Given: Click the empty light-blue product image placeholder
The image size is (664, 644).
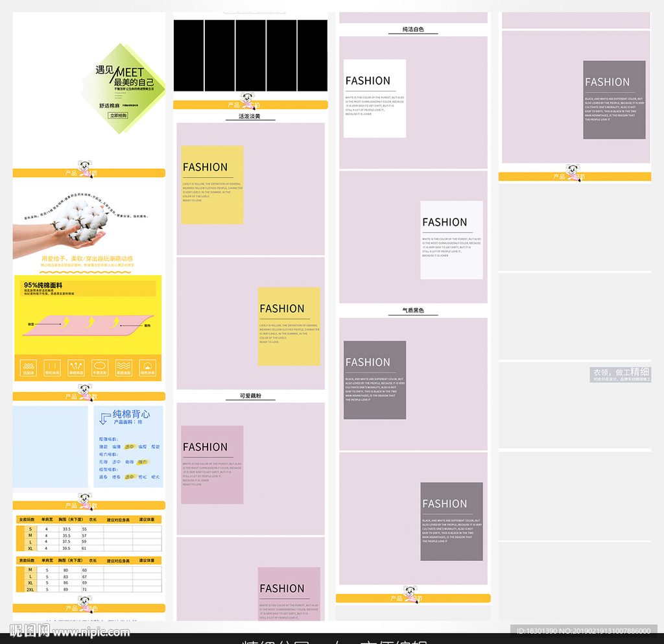Looking at the screenshot, I should (x=51, y=447).
